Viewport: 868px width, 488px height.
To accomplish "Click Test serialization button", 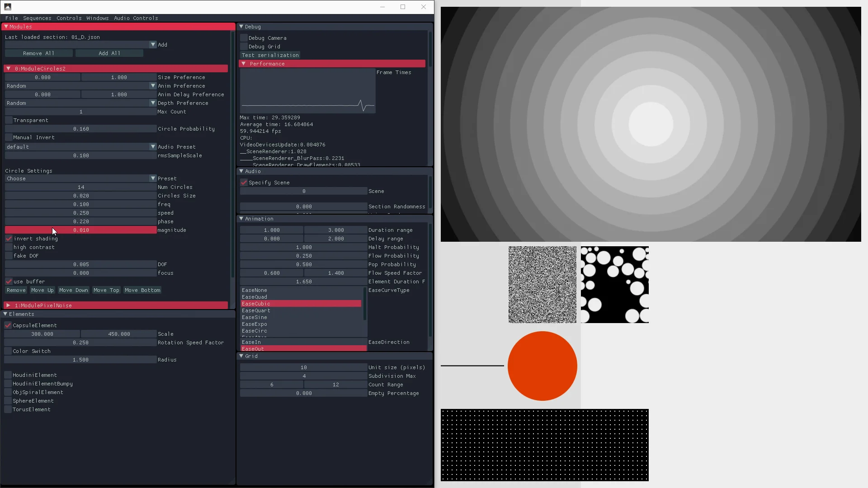I will pyautogui.click(x=270, y=55).
